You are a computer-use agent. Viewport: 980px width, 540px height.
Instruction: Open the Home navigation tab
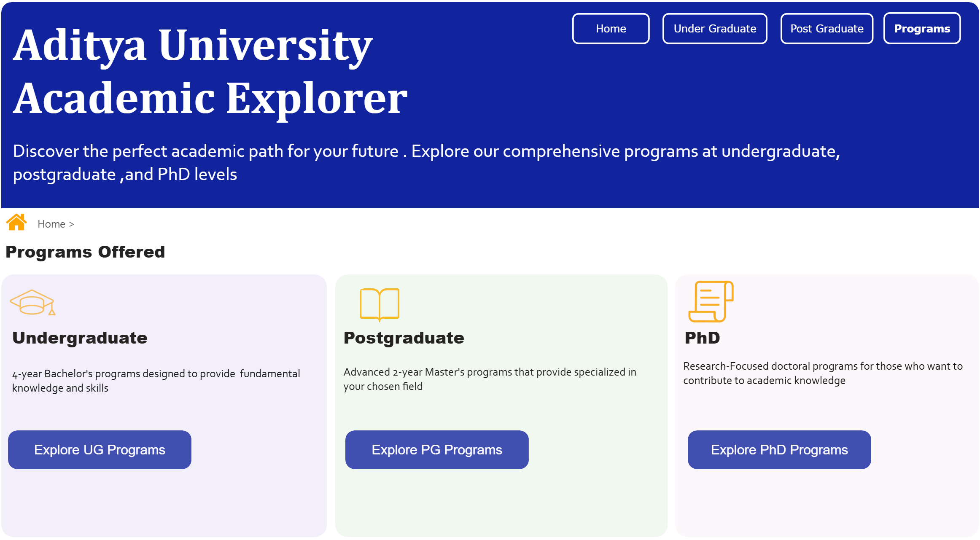[610, 29]
